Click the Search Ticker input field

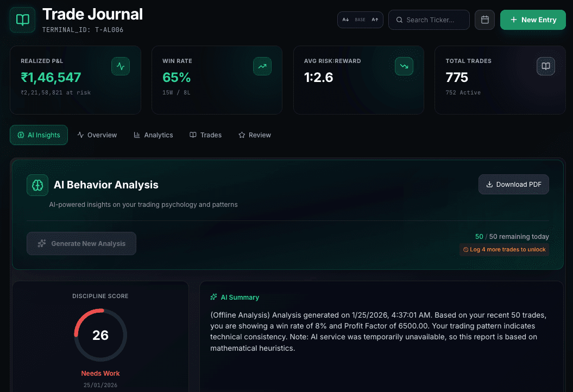tap(429, 20)
